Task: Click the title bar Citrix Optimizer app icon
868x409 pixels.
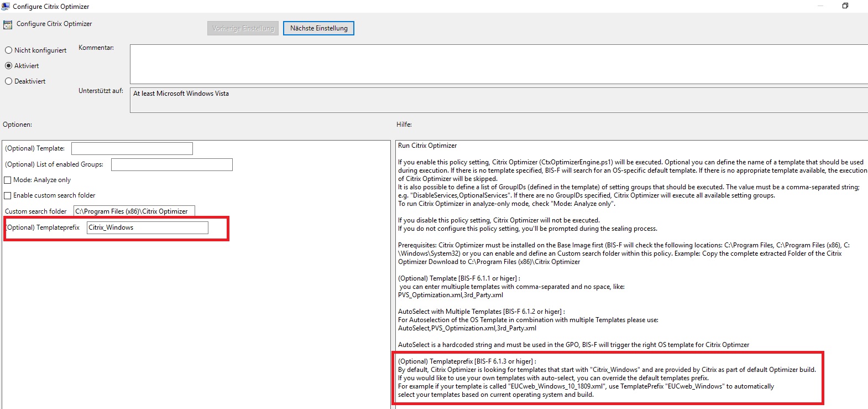Action: click(x=6, y=6)
